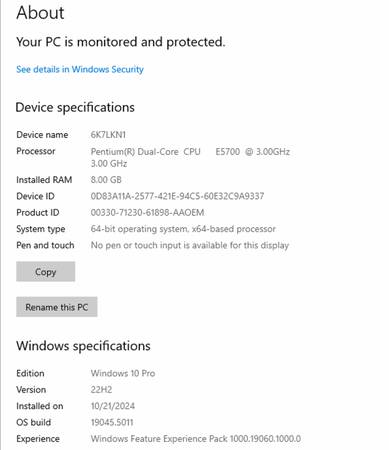Image resolution: width=389 pixels, height=450 pixels.
Task: Click the Windows 10 Pro edition value
Action: coord(123,373)
